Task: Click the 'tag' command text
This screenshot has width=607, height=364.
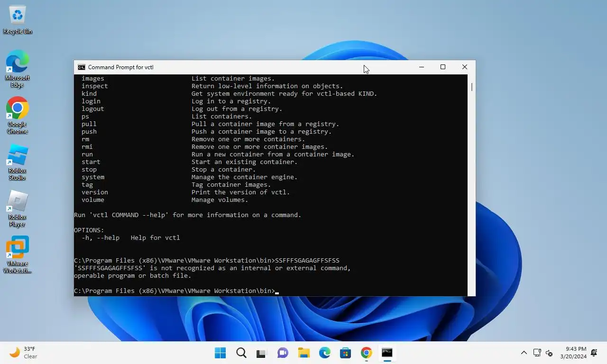Action: (x=87, y=185)
